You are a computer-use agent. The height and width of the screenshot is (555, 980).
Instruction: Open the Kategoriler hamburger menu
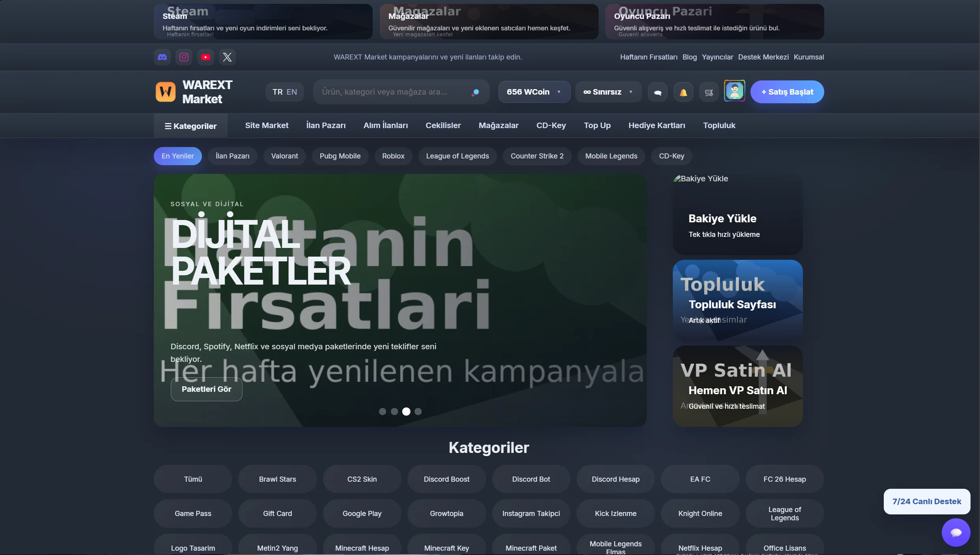(x=191, y=126)
